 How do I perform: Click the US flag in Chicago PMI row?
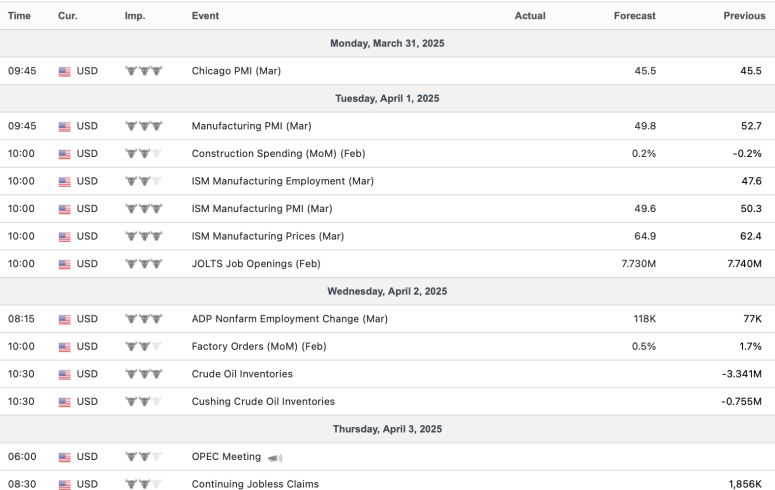tap(64, 72)
